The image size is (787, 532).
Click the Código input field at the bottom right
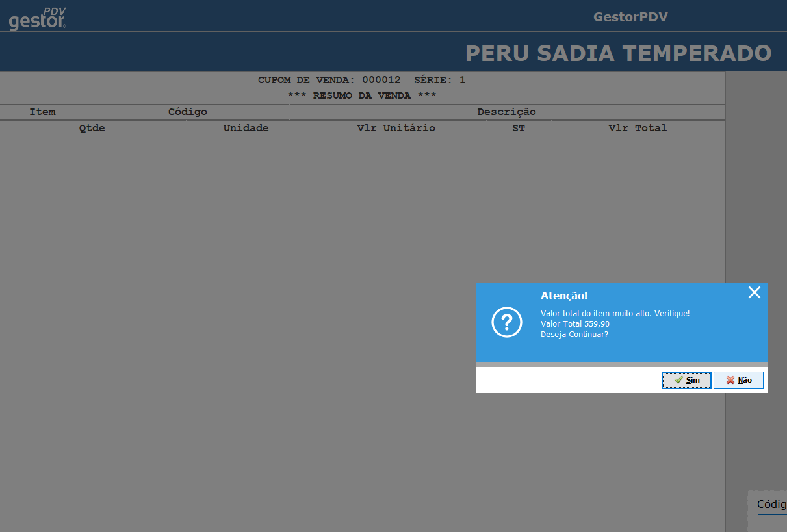773,524
